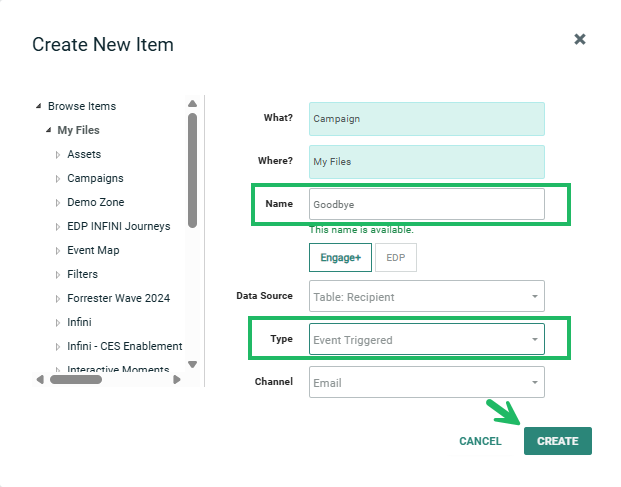The width and height of the screenshot is (621, 487).
Task: Click the Name input field containing Goodbye
Action: [426, 204]
